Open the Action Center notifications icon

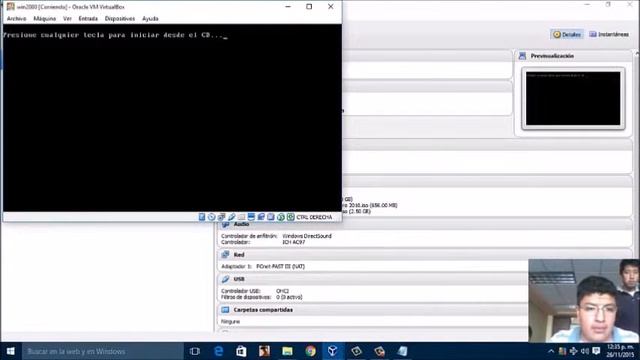[596, 351]
